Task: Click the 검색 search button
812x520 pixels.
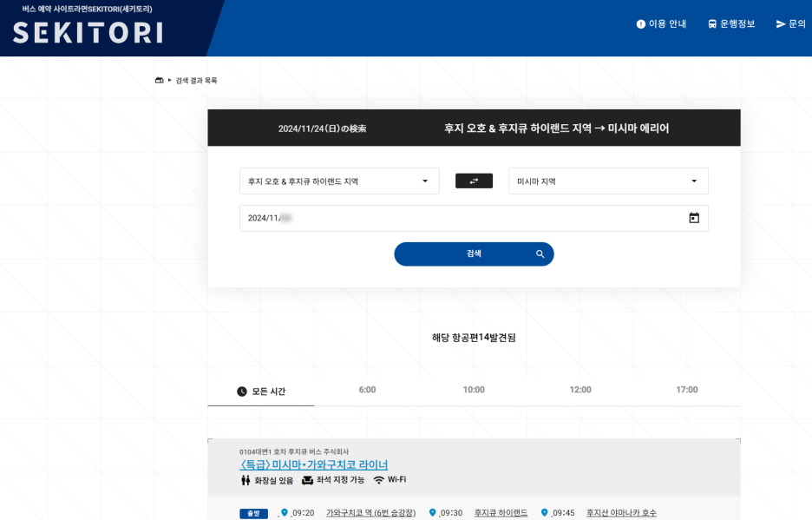Action: [x=474, y=254]
